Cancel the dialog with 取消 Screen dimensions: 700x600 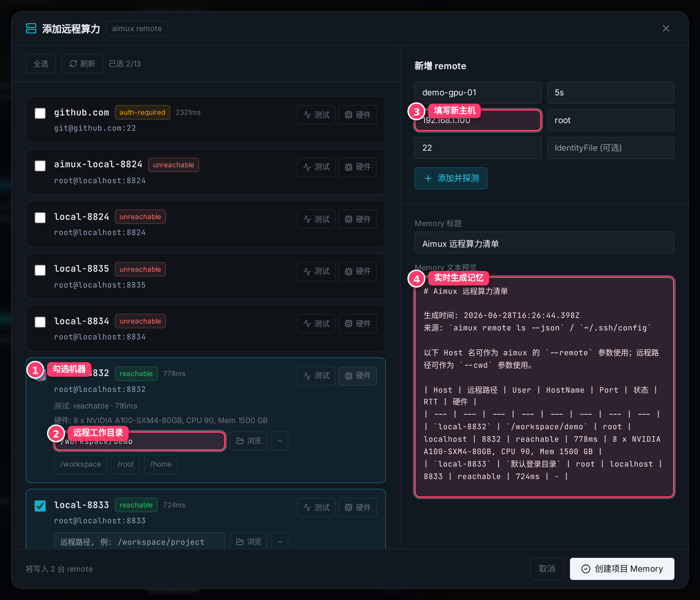[547, 569]
